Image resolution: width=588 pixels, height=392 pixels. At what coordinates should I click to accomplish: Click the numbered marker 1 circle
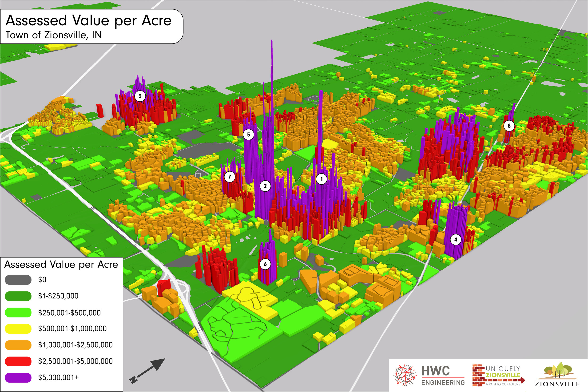coord(322,179)
